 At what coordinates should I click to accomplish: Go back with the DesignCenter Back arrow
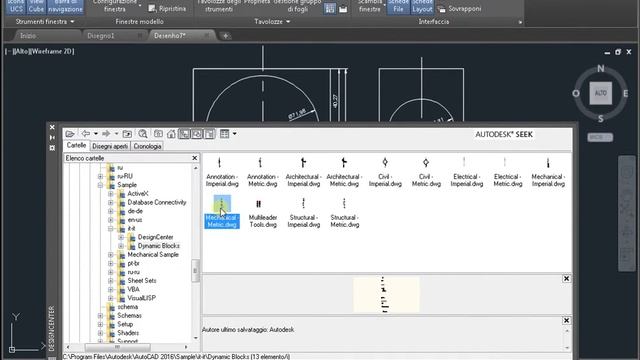coord(85,134)
